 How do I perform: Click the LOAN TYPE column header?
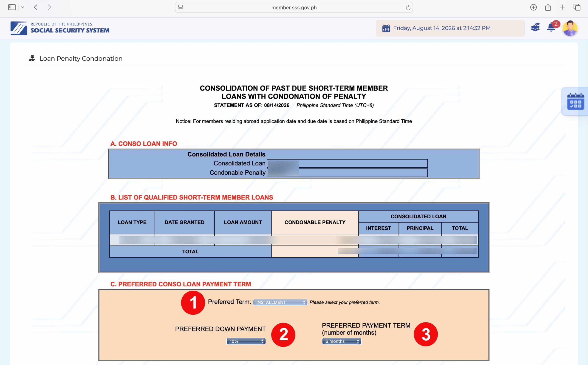(132, 222)
